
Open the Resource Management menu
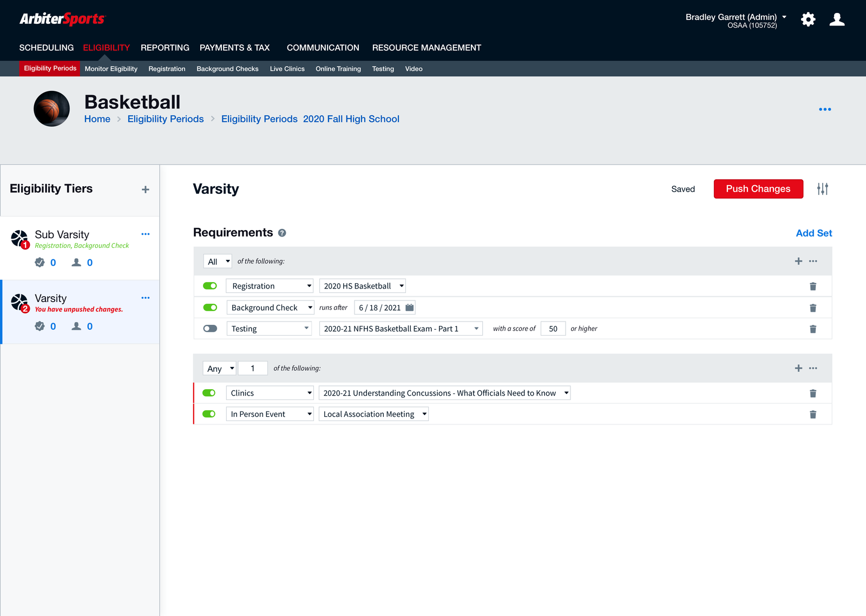(x=427, y=48)
